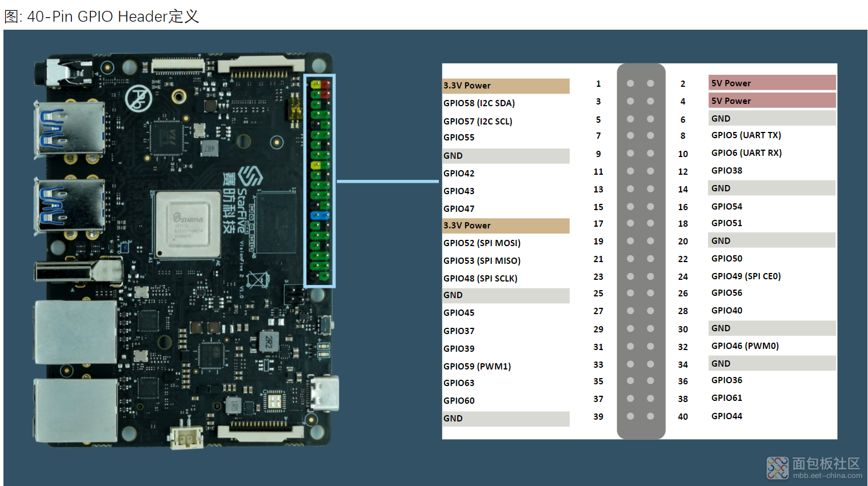The height and width of the screenshot is (486, 868).
Task: Click the HDMI port on the board
Action: (78, 271)
